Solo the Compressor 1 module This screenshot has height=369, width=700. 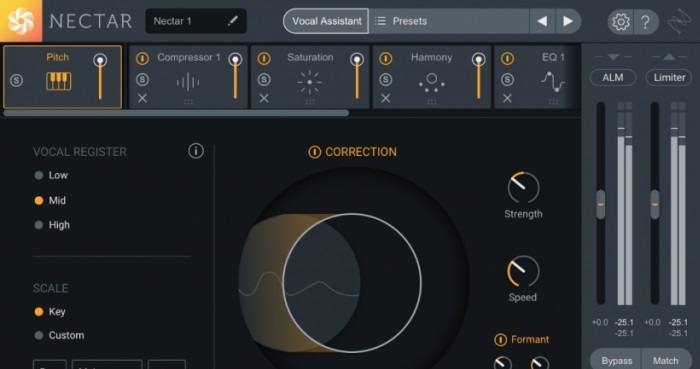pyautogui.click(x=142, y=79)
